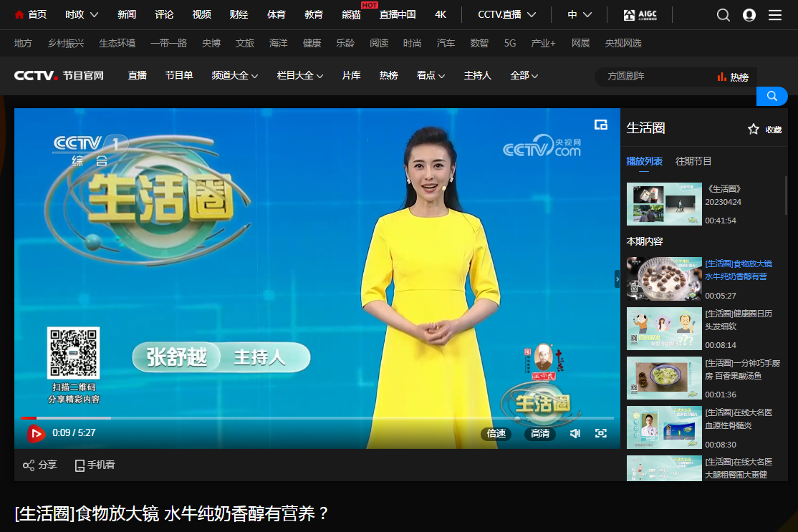Enter fullscreen video mode icon

(x=601, y=433)
